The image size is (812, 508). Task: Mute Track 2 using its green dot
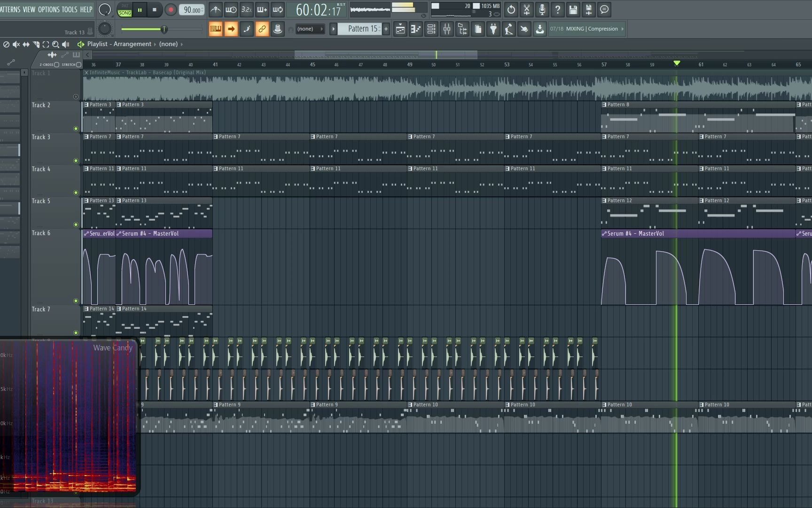[76, 128]
